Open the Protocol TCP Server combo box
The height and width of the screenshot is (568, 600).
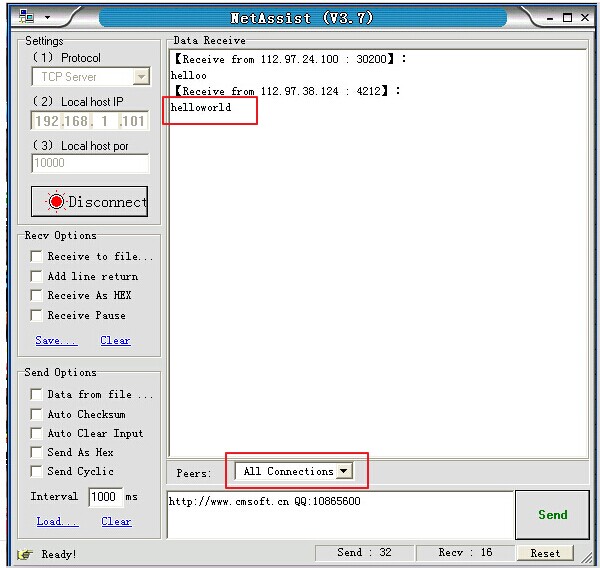point(91,77)
